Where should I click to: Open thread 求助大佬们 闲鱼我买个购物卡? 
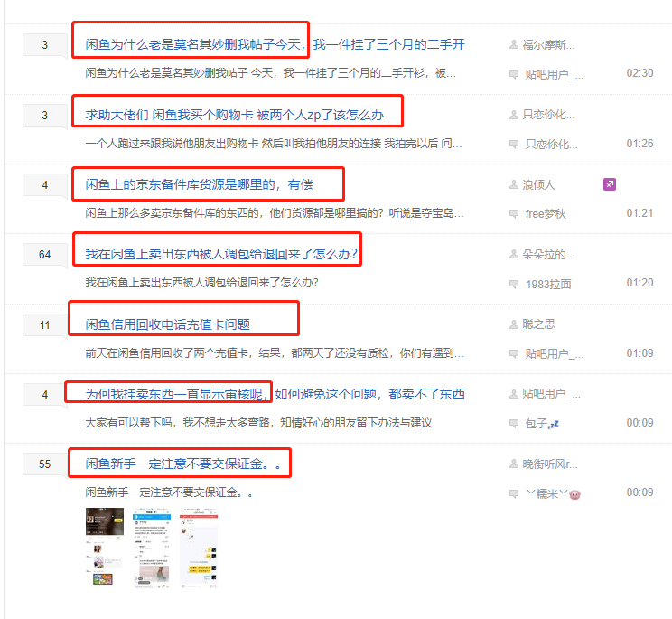pos(234,115)
